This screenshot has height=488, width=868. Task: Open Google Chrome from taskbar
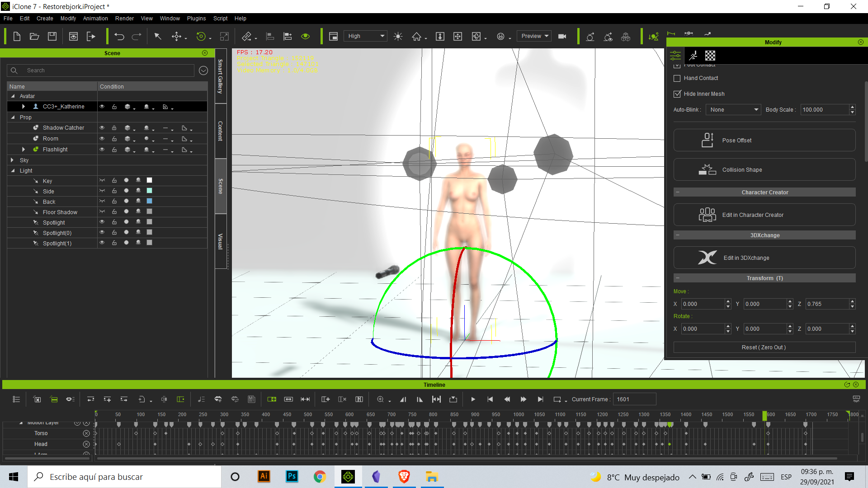pos(320,477)
